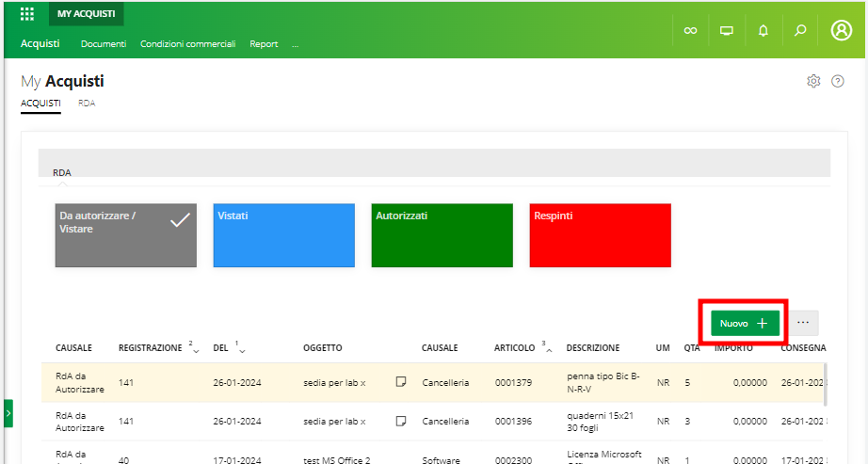This screenshot has height=464, width=868.
Task: Open note icon on first row
Action: pyautogui.click(x=401, y=382)
